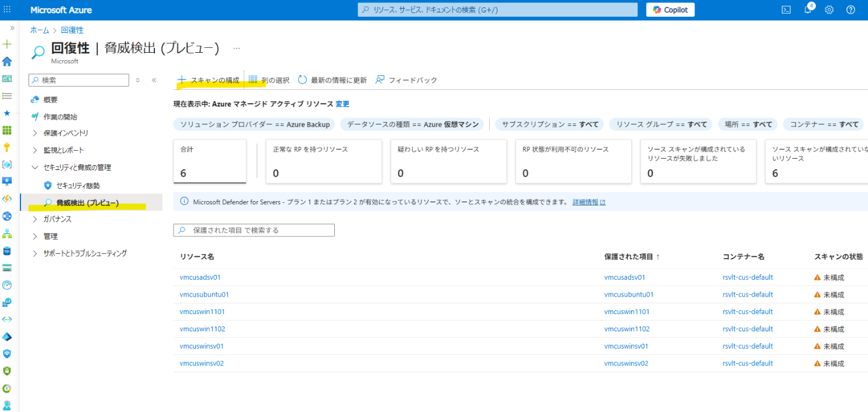Open vmcusubuntu01 in リソース名 column
The width and height of the screenshot is (868, 412).
[204, 295]
